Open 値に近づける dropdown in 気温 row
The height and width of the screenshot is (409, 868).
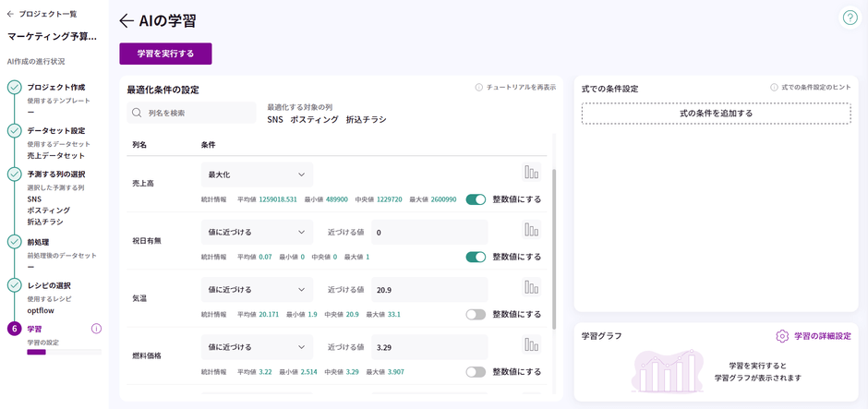(257, 289)
